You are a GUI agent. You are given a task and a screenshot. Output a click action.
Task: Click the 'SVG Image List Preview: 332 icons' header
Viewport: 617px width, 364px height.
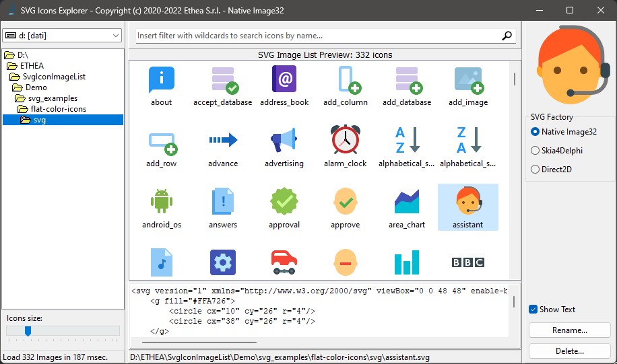[x=325, y=55]
